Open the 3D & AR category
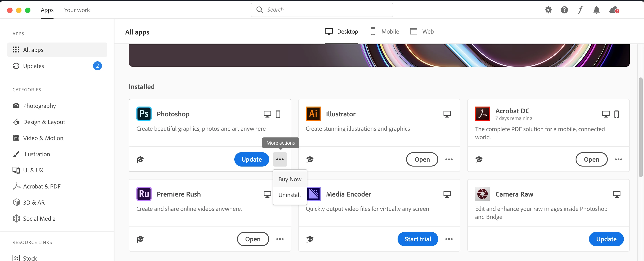Viewport: 644px width, 261px height. click(x=29, y=202)
